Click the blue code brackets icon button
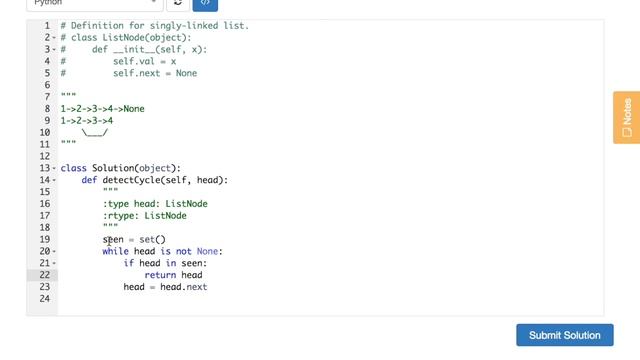 tap(205, 3)
